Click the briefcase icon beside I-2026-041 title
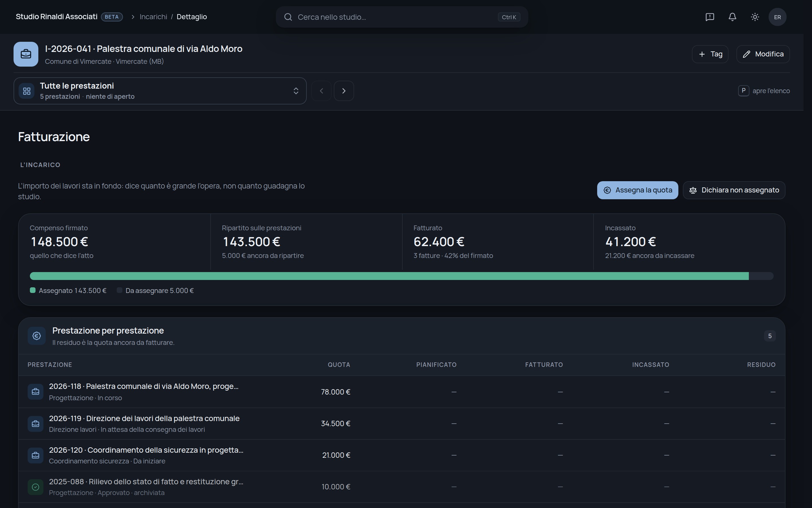Viewport: 812px width, 508px height. (x=26, y=54)
